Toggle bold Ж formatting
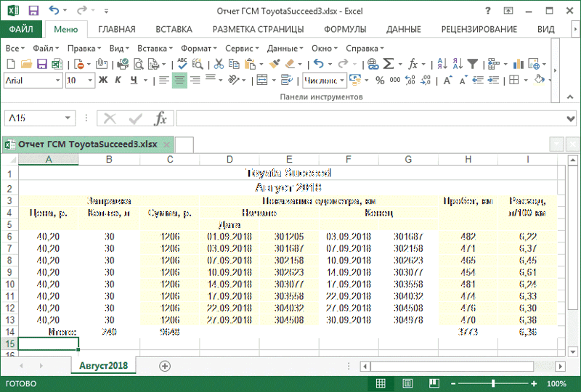Image resolution: width=581 pixels, height=392 pixels. point(103,80)
